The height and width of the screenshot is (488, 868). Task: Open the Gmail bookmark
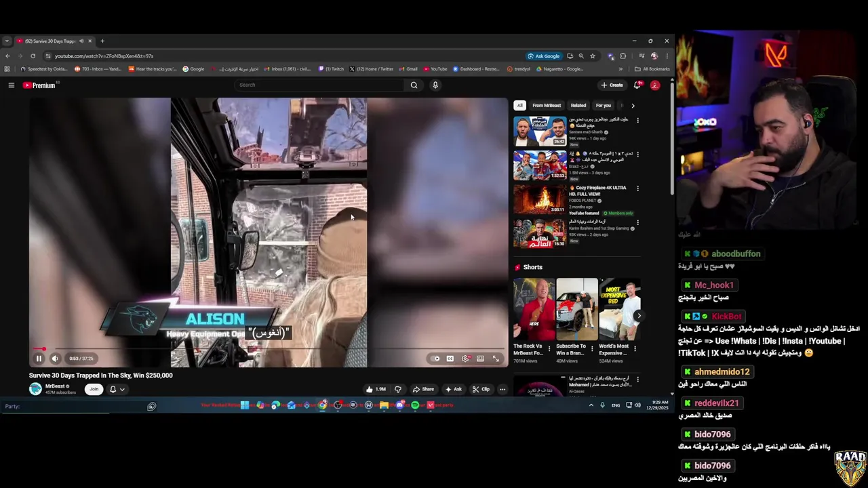[408, 69]
